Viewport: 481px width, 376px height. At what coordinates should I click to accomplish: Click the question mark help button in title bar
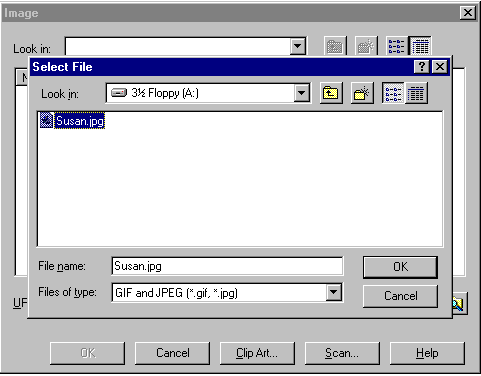[422, 67]
